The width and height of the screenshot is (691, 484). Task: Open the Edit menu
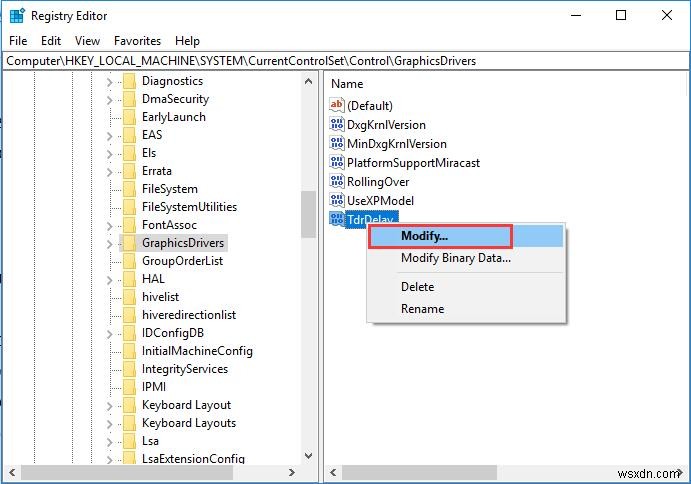pos(51,41)
